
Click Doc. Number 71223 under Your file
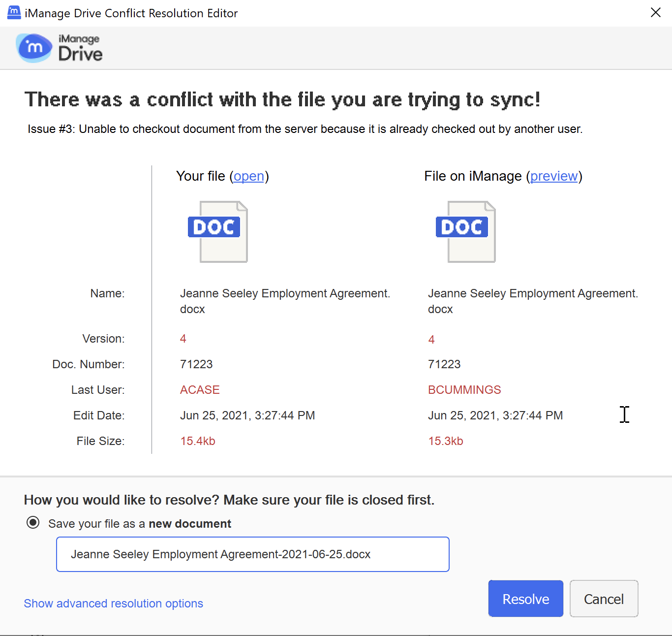196,364
